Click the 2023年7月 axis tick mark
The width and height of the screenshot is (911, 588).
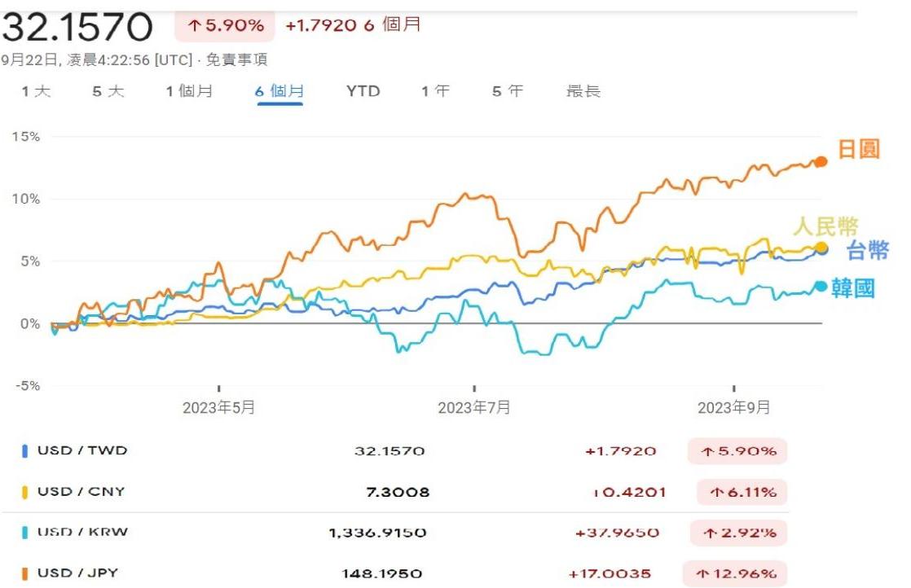[x=474, y=389]
